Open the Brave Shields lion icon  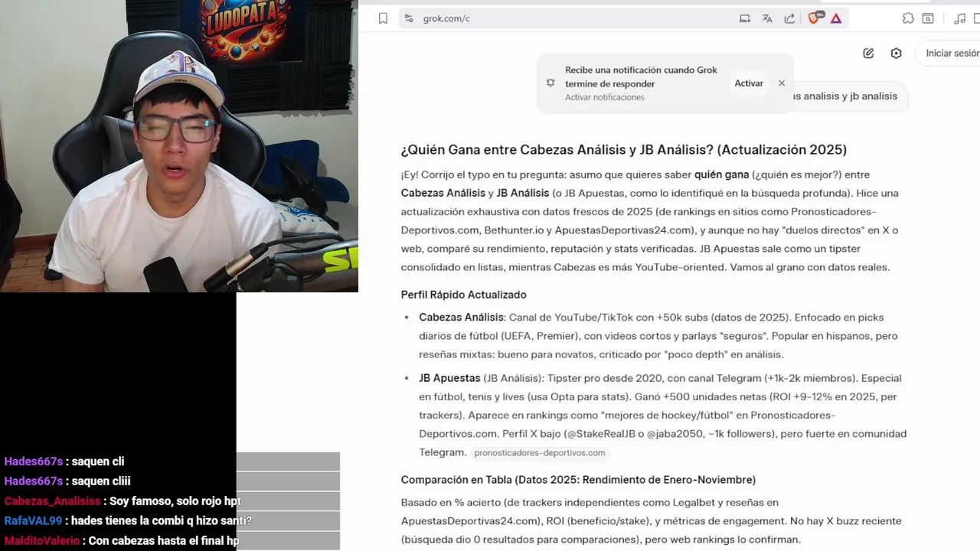click(815, 18)
